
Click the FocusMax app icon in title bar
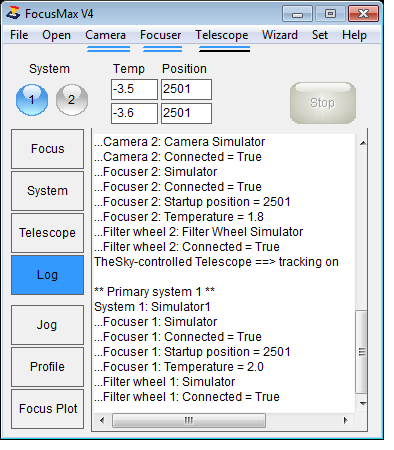[x=13, y=13]
